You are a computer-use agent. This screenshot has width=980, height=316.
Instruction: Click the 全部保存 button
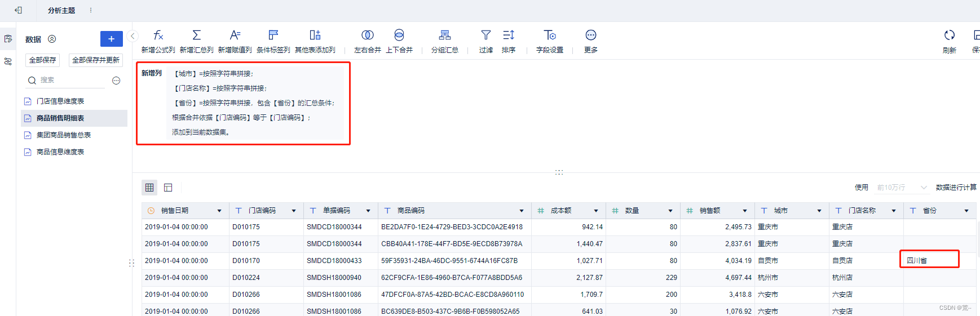tap(43, 60)
